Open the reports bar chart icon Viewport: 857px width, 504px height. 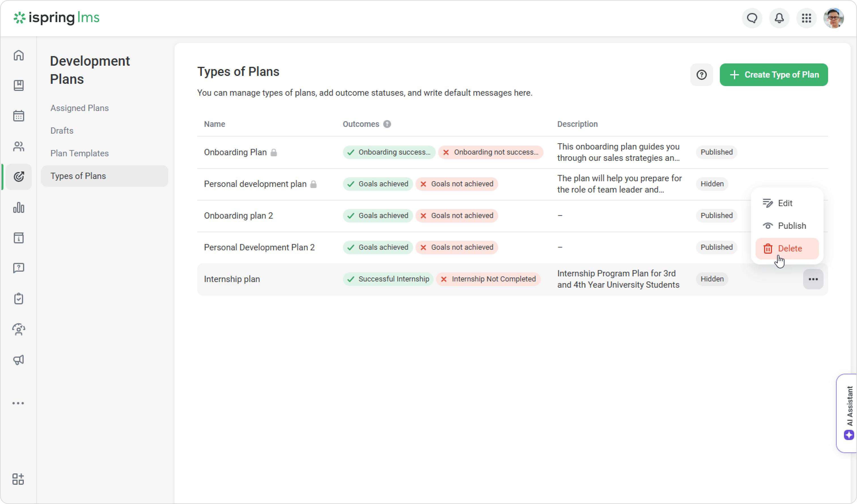(x=19, y=208)
